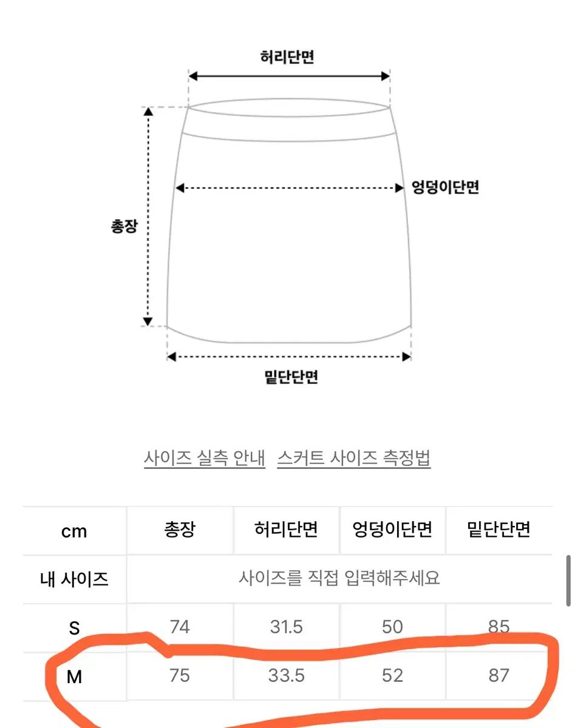Click the 엉덩이단면 column header
The width and height of the screenshot is (575, 728).
pyautogui.click(x=392, y=530)
